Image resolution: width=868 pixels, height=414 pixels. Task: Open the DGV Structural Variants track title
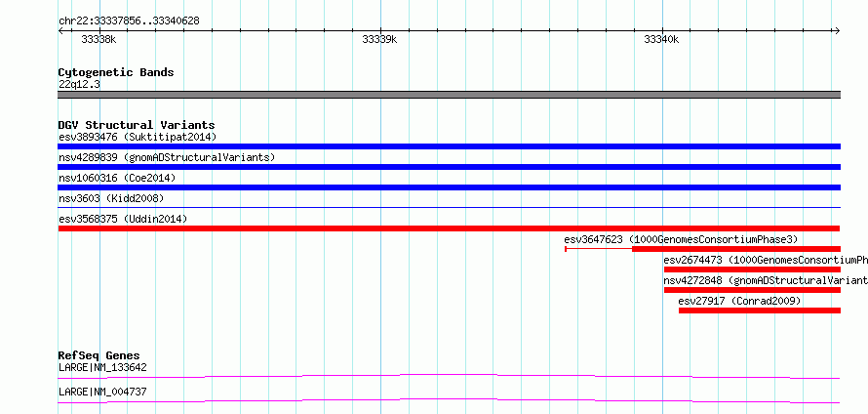[137, 125]
